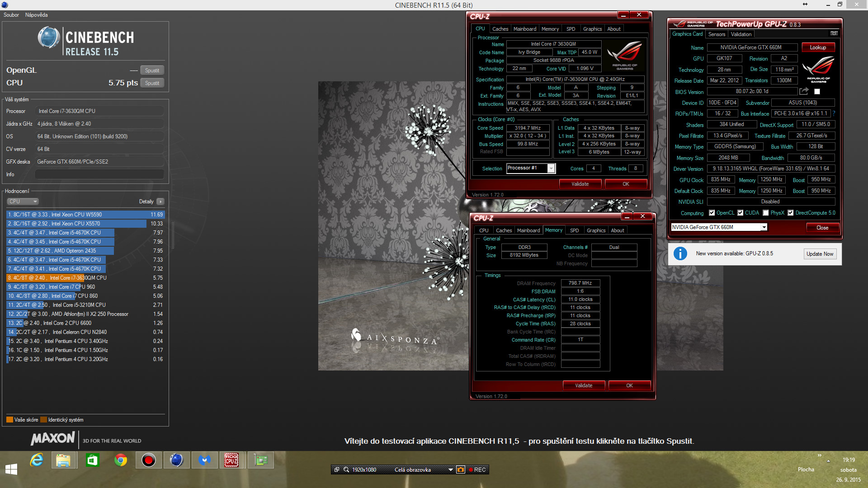Click Update Now in GPU-Z notice
This screenshot has height=488, width=868.
[x=820, y=254]
